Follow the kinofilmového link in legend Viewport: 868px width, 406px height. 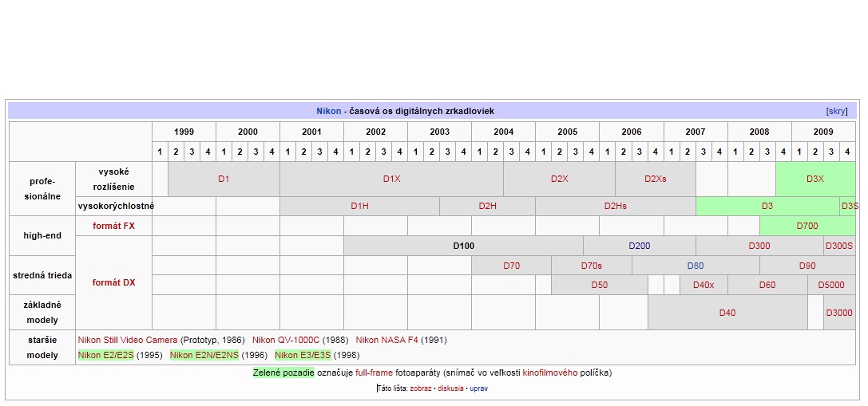pos(550,372)
